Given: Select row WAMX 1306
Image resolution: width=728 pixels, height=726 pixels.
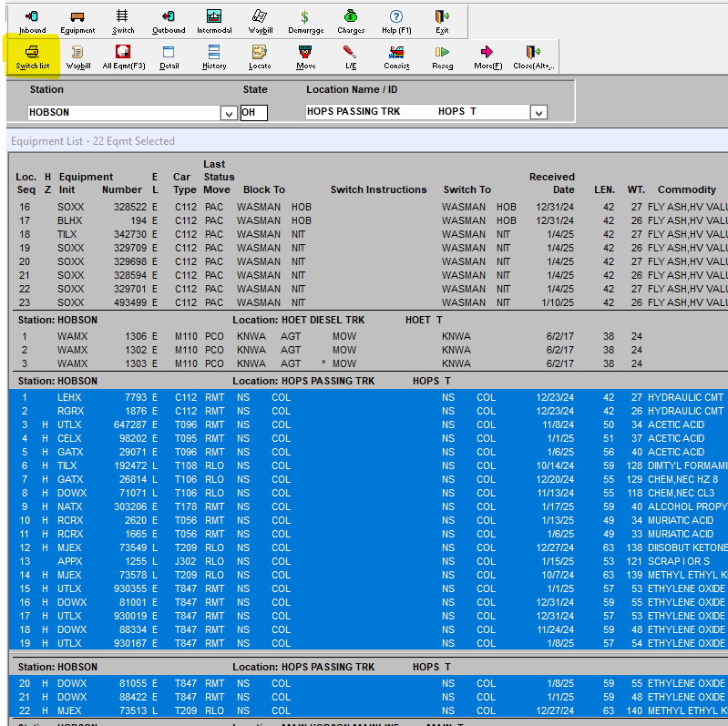Looking at the screenshot, I should (x=368, y=336).
